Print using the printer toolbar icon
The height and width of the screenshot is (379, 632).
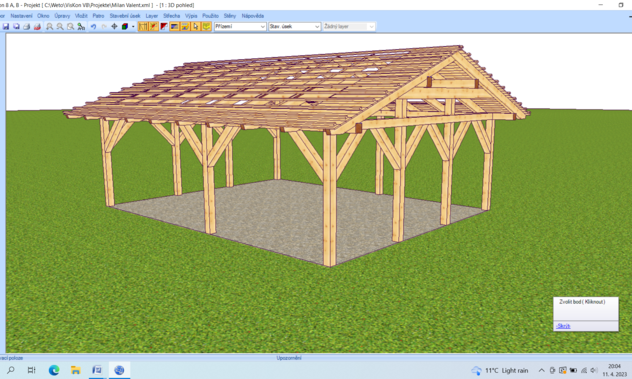coord(27,27)
